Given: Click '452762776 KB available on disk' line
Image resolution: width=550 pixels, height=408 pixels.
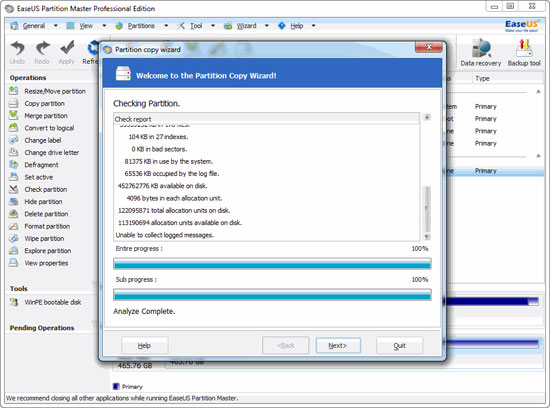Looking at the screenshot, I should (x=162, y=186).
